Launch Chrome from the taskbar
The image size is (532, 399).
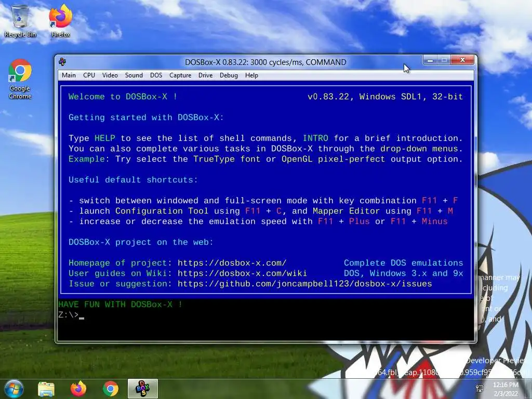110,389
